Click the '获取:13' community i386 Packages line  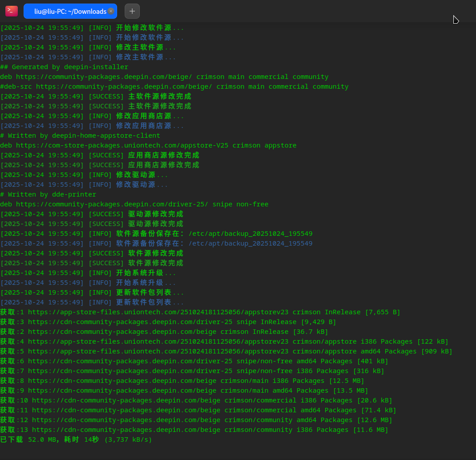tap(194, 430)
